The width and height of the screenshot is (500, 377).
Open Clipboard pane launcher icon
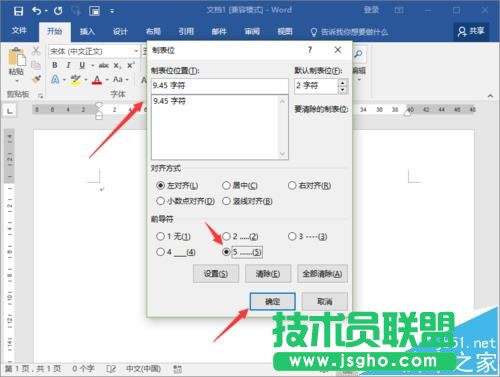(40, 96)
